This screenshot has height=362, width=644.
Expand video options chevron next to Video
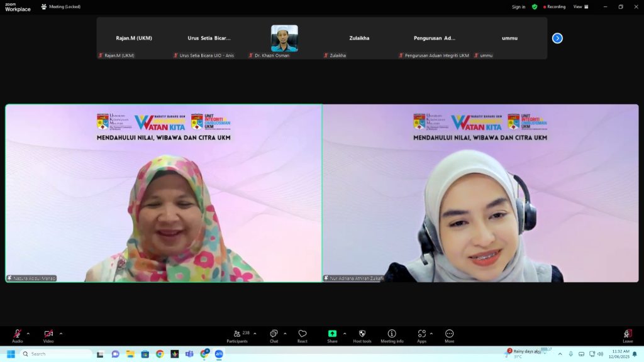(60, 334)
